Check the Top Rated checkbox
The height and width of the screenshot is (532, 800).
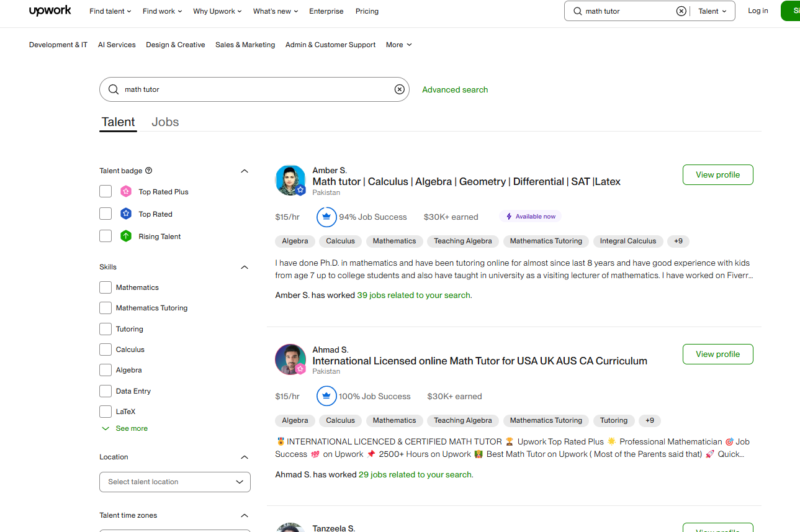pyautogui.click(x=106, y=214)
